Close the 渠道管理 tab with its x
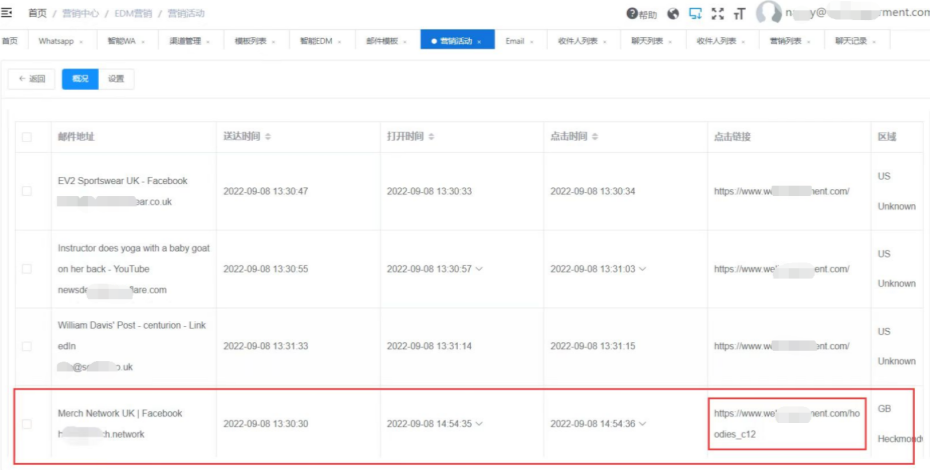930x470 pixels. [208, 42]
